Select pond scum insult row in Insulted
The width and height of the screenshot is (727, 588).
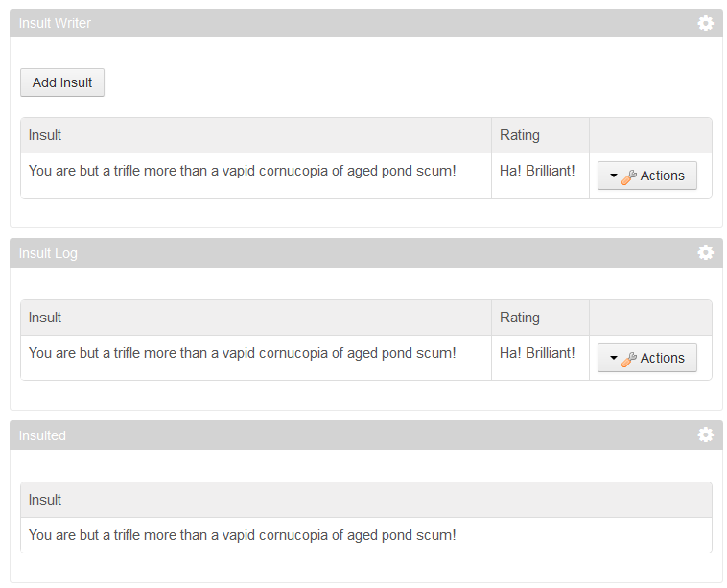[x=366, y=535]
